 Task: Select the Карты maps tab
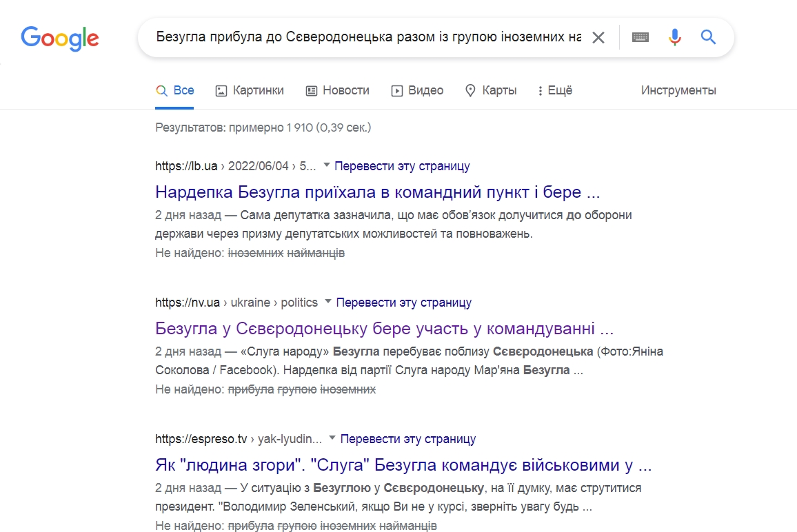tap(491, 90)
